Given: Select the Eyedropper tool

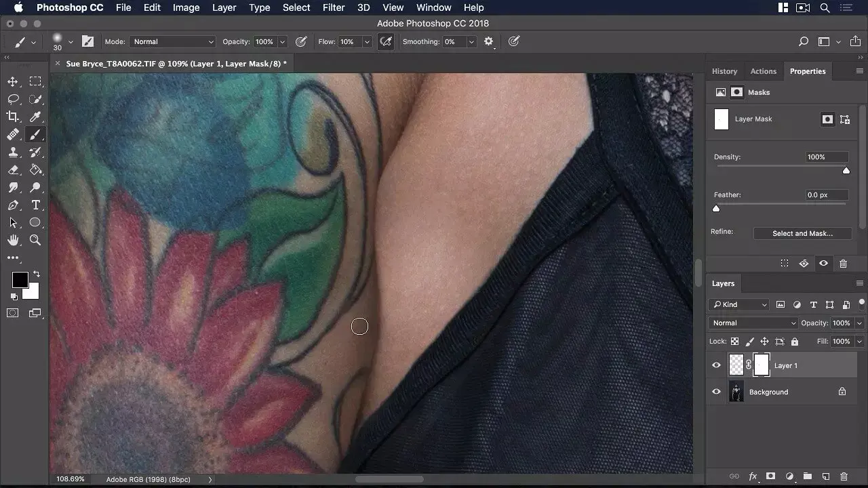Looking at the screenshot, I should click(35, 117).
